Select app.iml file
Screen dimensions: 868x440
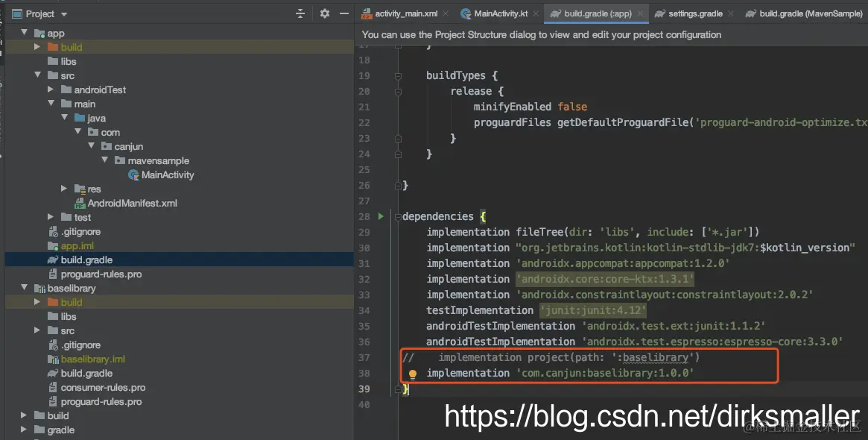pos(77,246)
